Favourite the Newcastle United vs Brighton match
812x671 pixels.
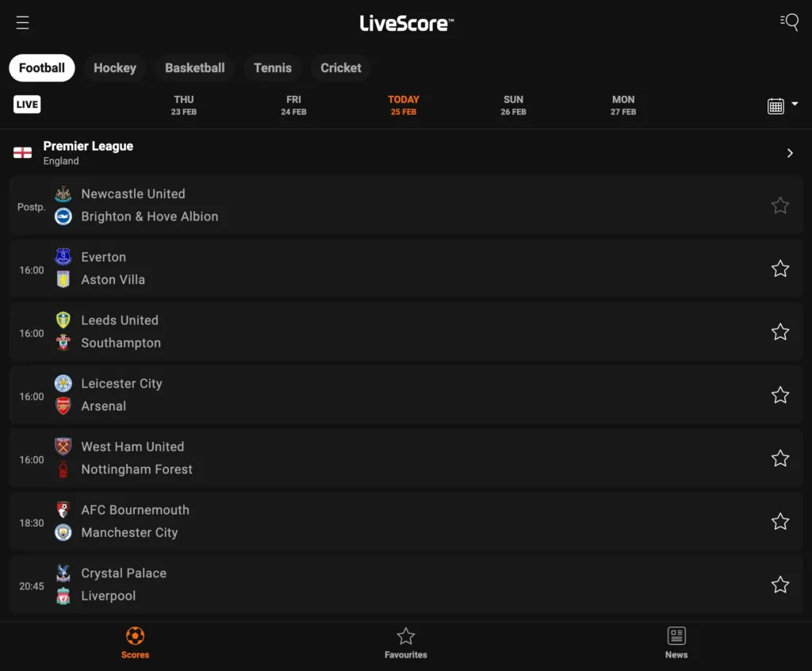point(780,205)
